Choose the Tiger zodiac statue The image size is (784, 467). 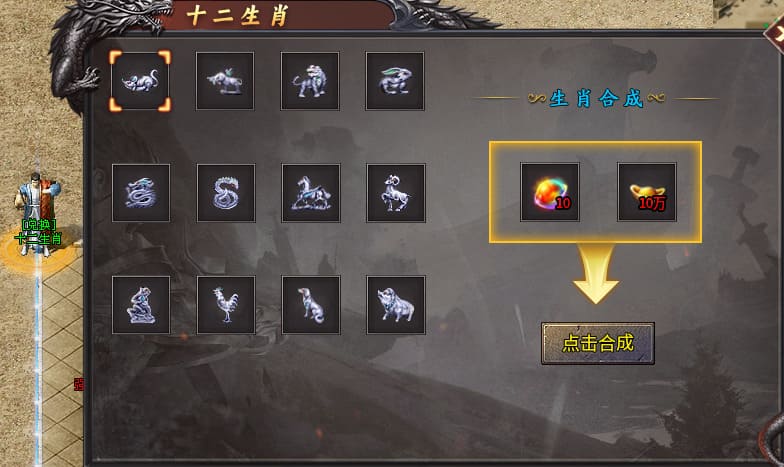pyautogui.click(x=310, y=81)
